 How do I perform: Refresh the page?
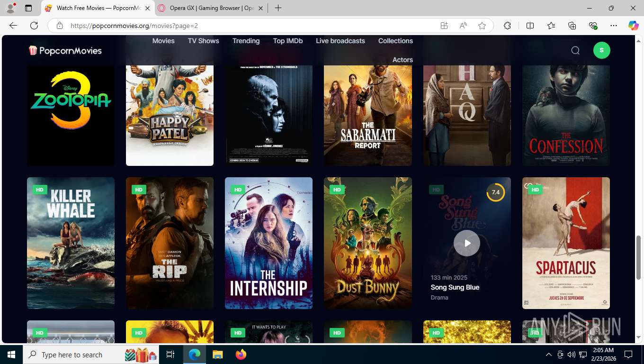coord(34,26)
